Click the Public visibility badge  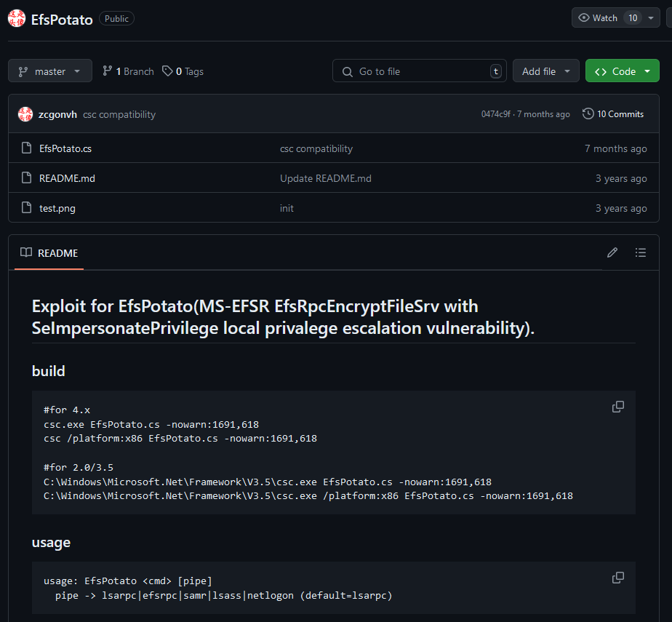tap(116, 18)
